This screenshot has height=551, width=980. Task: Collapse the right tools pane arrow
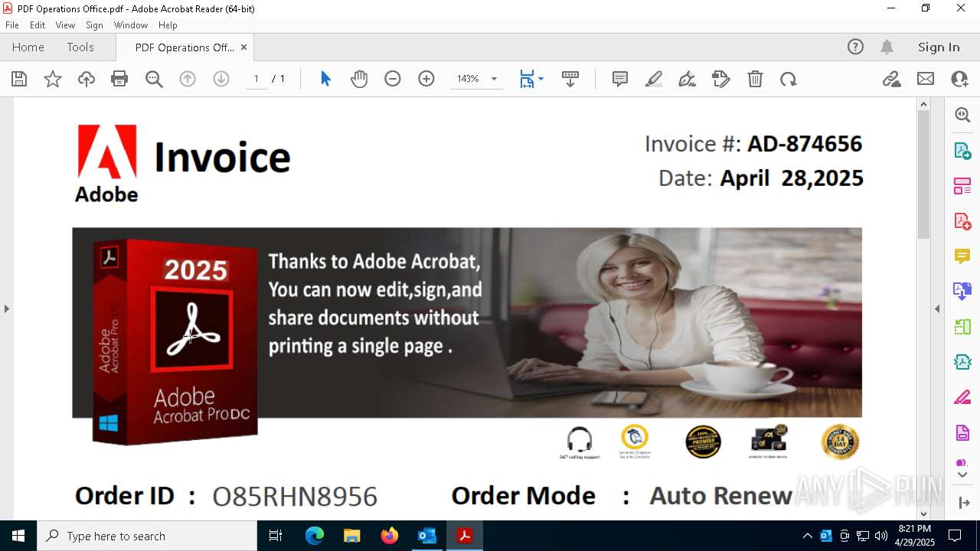(x=937, y=308)
